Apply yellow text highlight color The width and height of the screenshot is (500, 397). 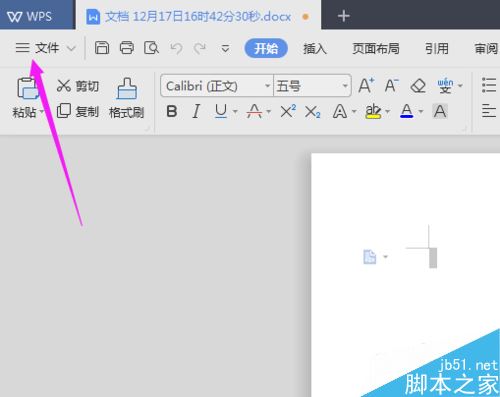coord(373,111)
